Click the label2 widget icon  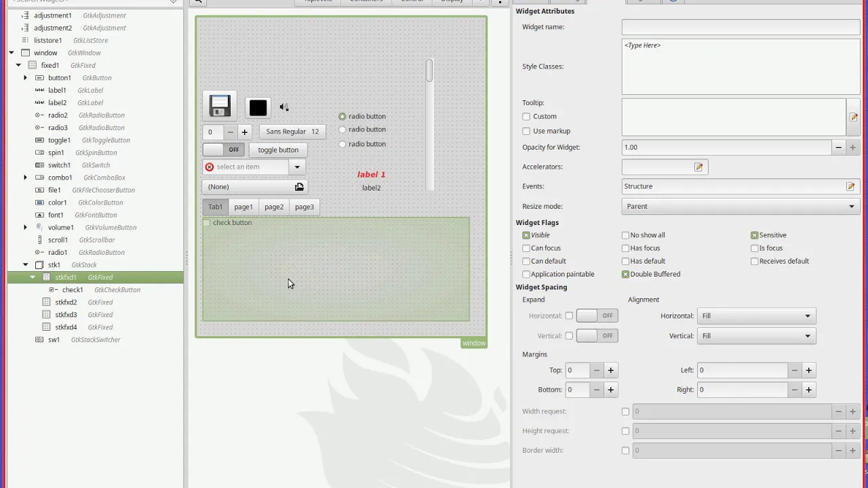click(39, 102)
